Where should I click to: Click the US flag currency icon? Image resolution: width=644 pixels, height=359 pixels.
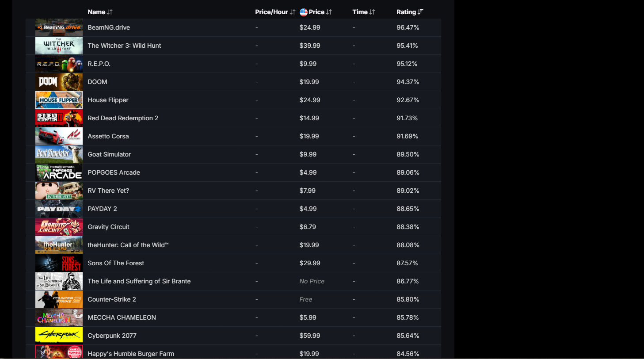point(304,12)
